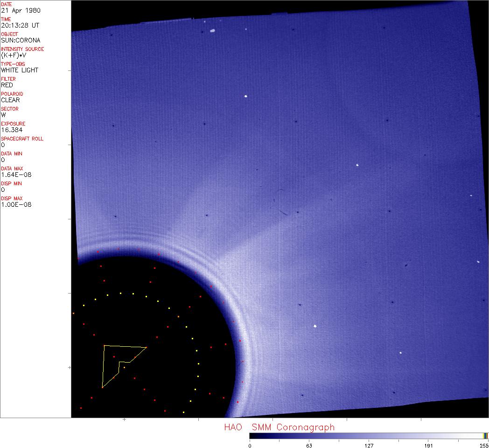
Task: Click the HAO SMM Coronagraph title text
Action: (279, 427)
